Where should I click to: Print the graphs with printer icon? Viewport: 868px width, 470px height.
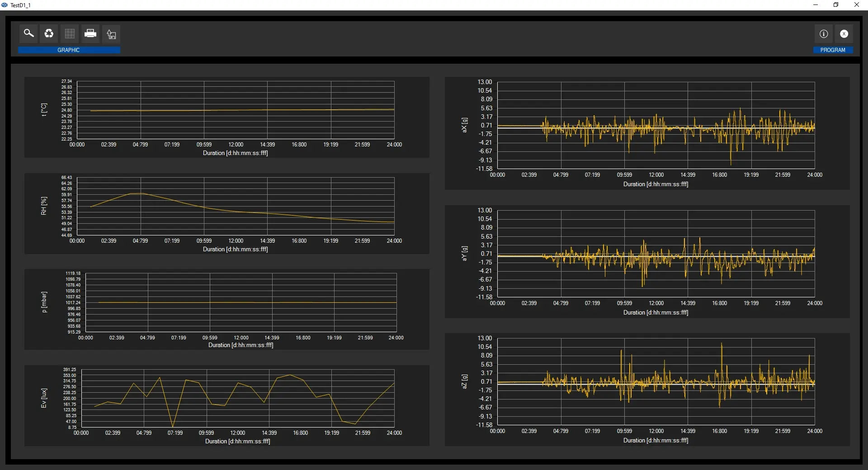coord(90,33)
